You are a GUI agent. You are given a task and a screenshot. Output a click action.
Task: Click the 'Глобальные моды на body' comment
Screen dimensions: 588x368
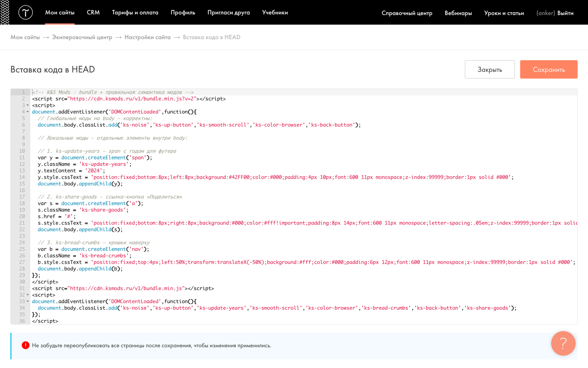click(95, 118)
